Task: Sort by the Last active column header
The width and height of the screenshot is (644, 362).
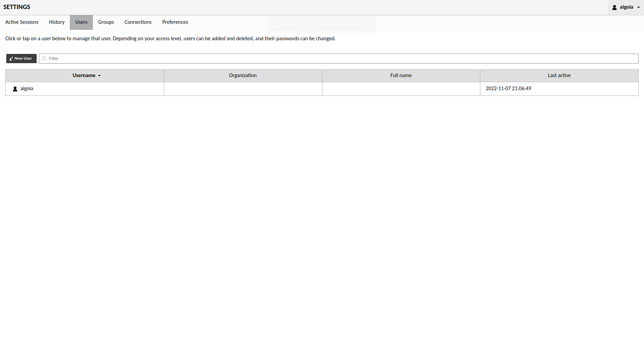Action: (x=559, y=75)
